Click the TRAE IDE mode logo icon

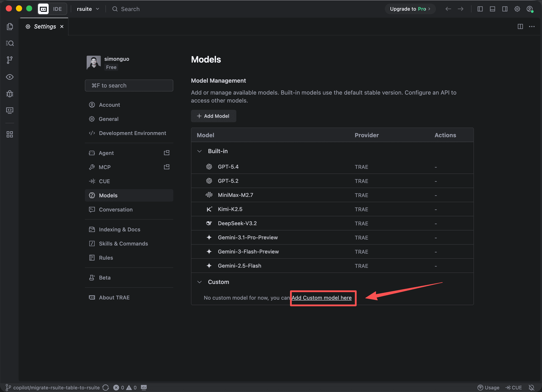(43, 9)
